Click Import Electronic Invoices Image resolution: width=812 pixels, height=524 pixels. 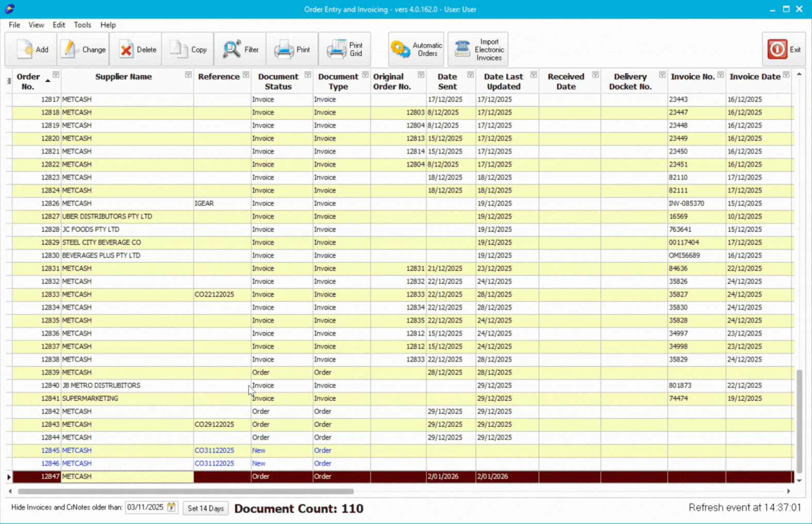(x=478, y=50)
